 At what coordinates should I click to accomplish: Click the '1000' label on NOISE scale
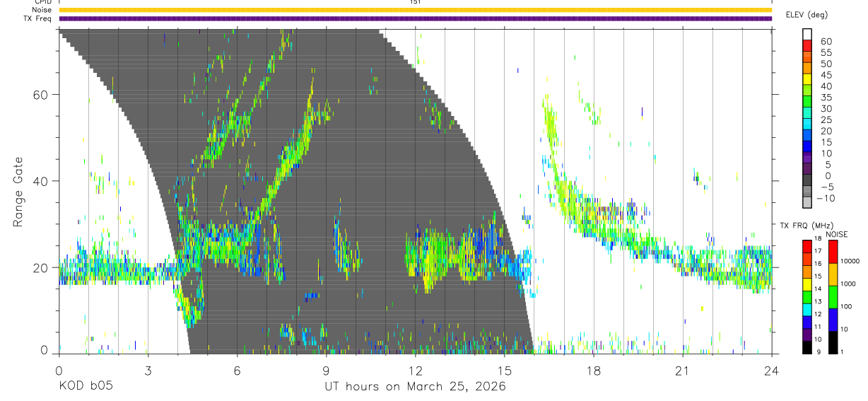pyautogui.click(x=848, y=284)
